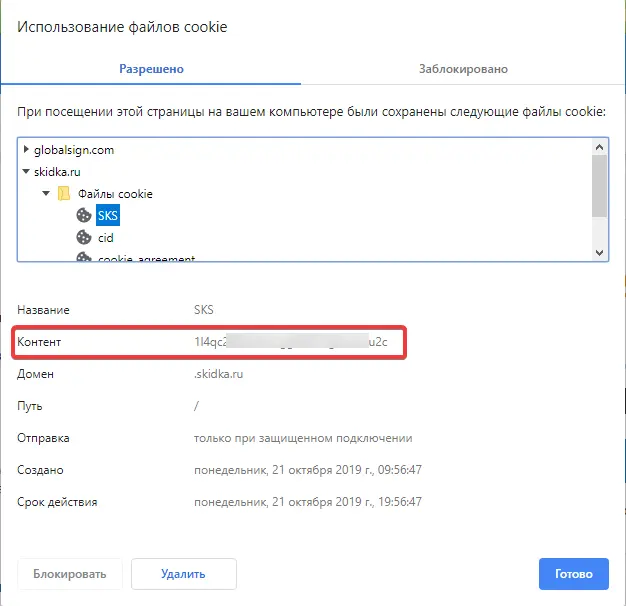Expand the globalsign.com tree node

tap(26, 150)
